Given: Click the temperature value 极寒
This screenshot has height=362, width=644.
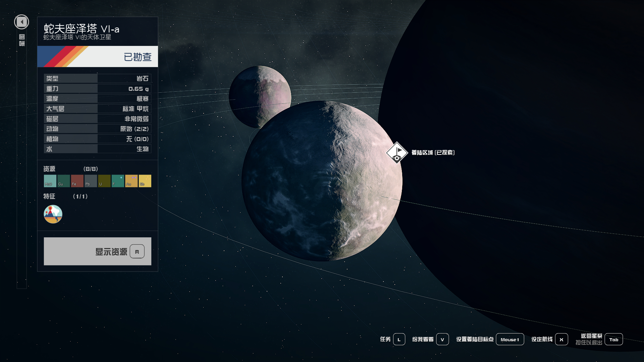Looking at the screenshot, I should coord(143,99).
